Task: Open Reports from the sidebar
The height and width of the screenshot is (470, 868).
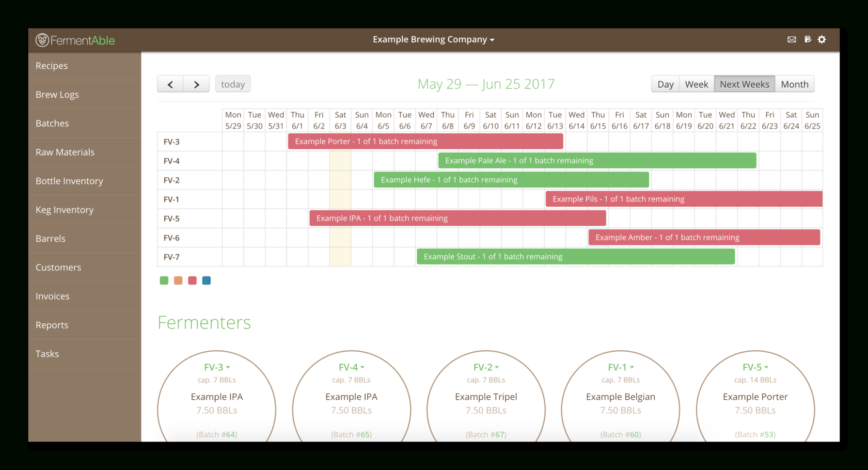Action: 52,325
